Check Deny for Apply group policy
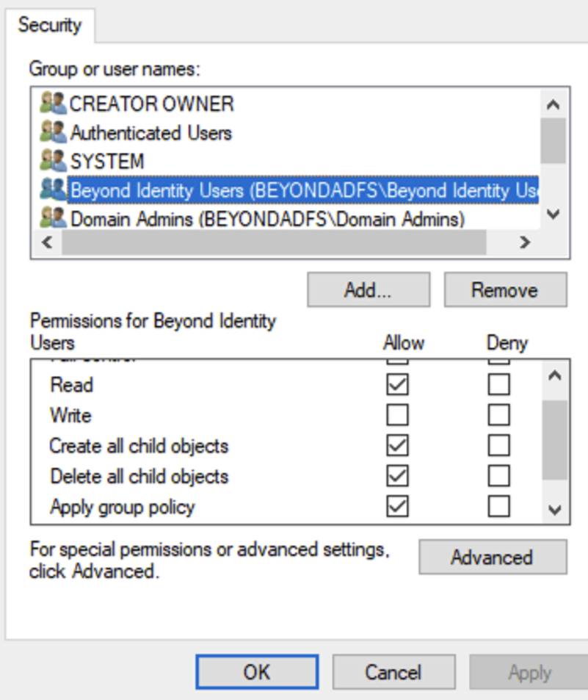The width and height of the screenshot is (588, 700). point(499,507)
